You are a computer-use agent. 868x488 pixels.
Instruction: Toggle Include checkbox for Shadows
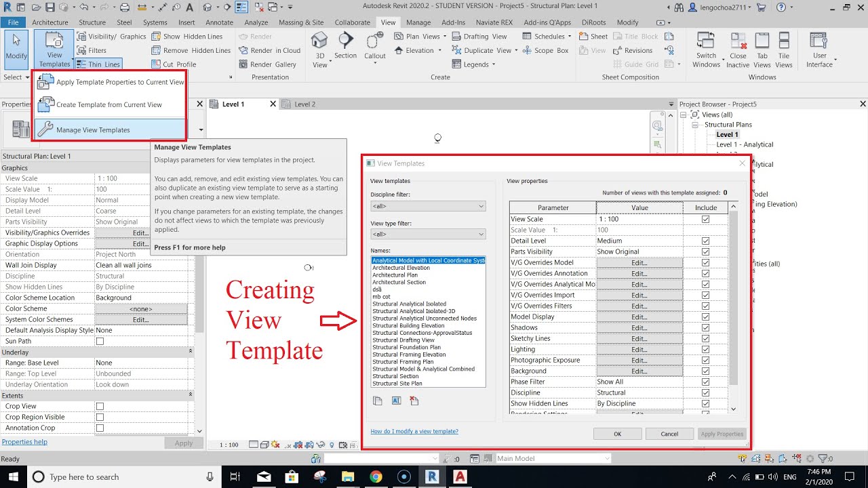tap(706, 327)
